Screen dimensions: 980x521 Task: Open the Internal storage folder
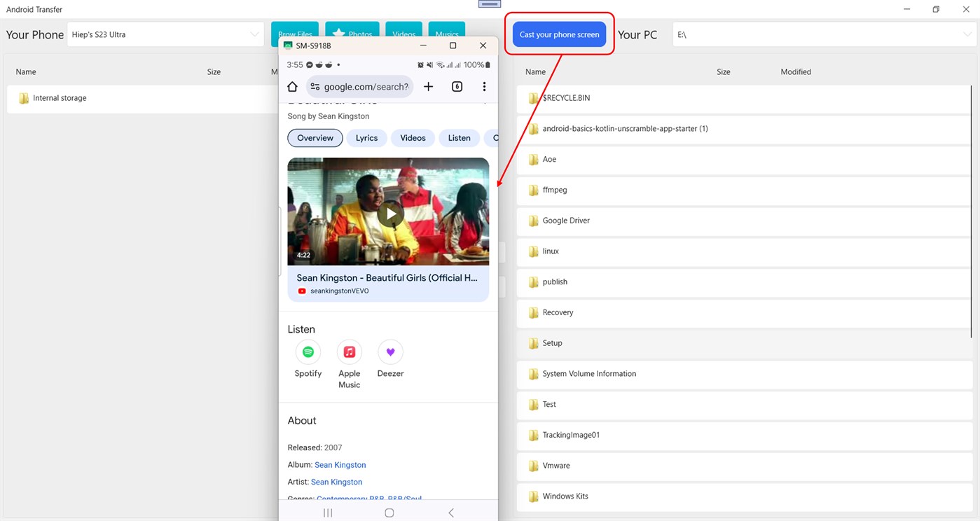[61, 98]
